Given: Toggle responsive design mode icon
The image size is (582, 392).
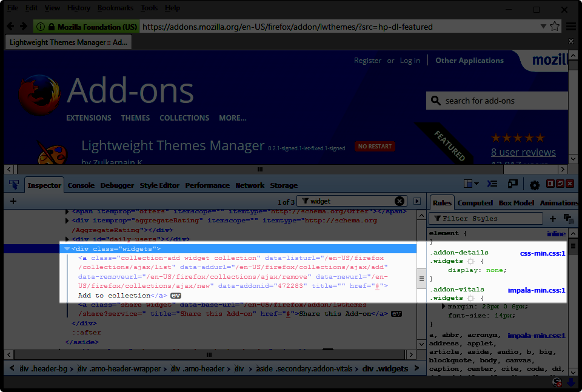Looking at the screenshot, I should [x=513, y=184].
